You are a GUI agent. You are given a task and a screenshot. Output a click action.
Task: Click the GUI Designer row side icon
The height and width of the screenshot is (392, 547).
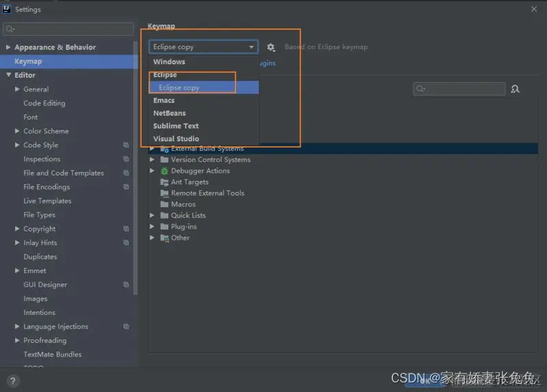click(x=126, y=284)
